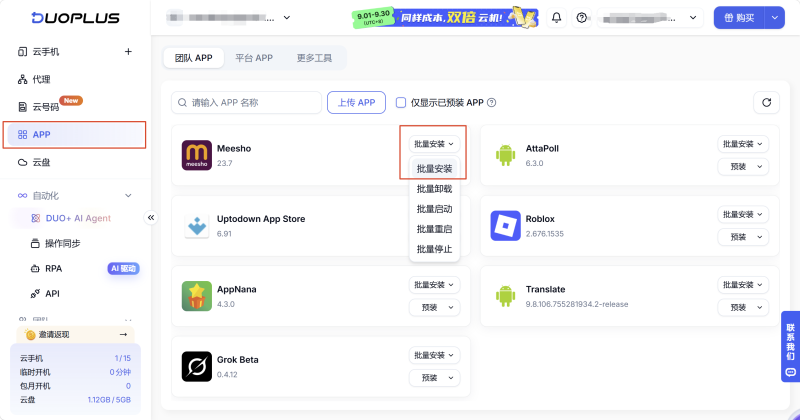800x420 pixels.
Task: Choose 批量启动 from the open menu
Action: (434, 209)
